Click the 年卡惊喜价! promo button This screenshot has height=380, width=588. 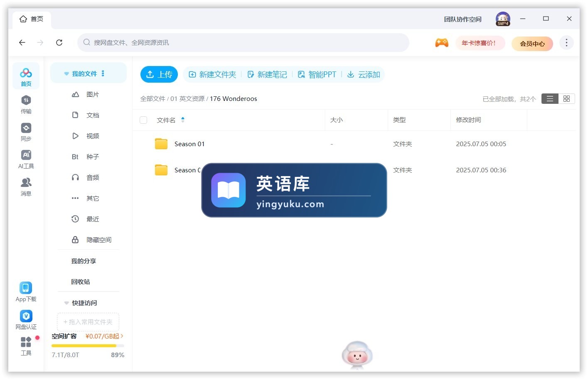(480, 43)
